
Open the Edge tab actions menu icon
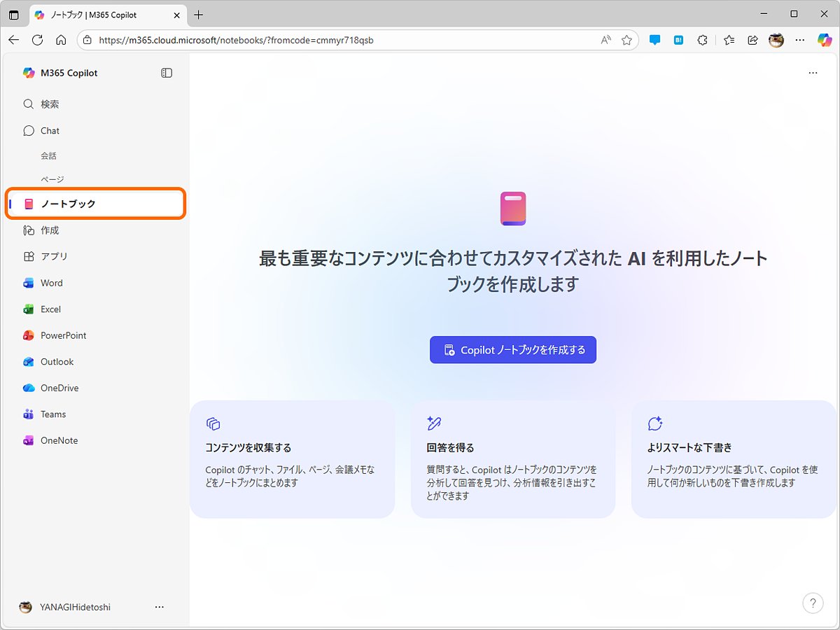pos(14,15)
